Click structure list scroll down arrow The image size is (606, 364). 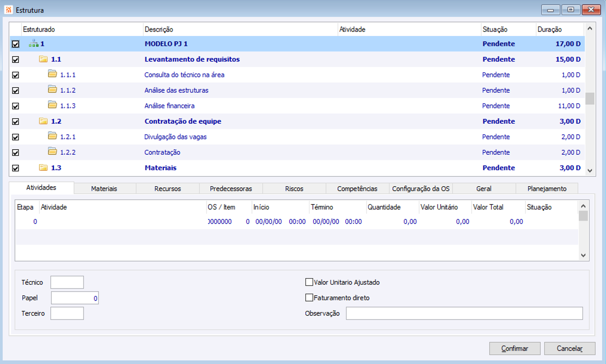(x=590, y=171)
